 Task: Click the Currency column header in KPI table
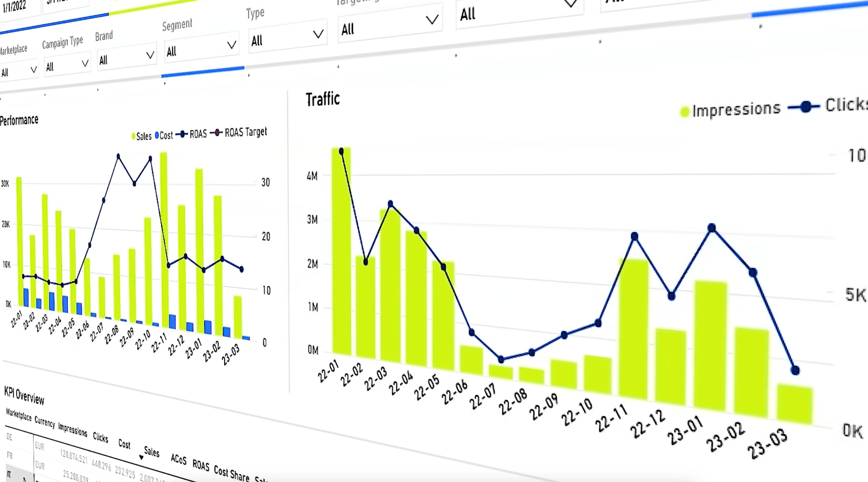45,422
